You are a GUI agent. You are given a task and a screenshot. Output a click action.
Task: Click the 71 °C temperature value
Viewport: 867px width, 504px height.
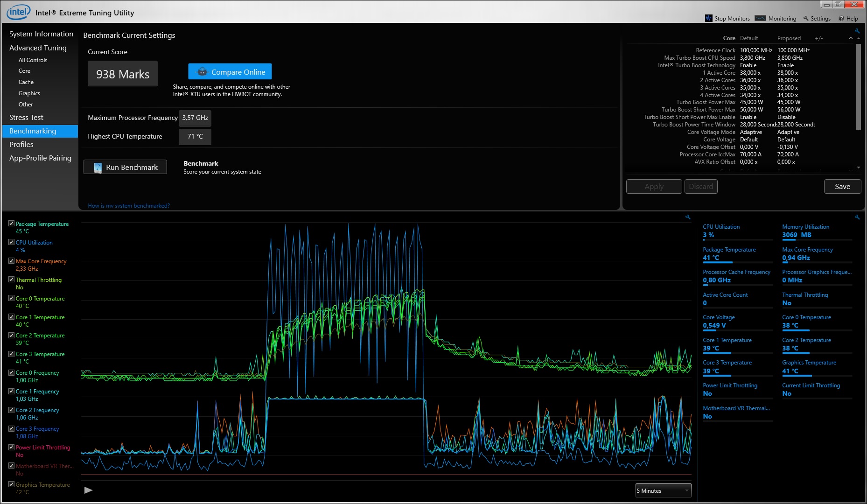pos(195,137)
